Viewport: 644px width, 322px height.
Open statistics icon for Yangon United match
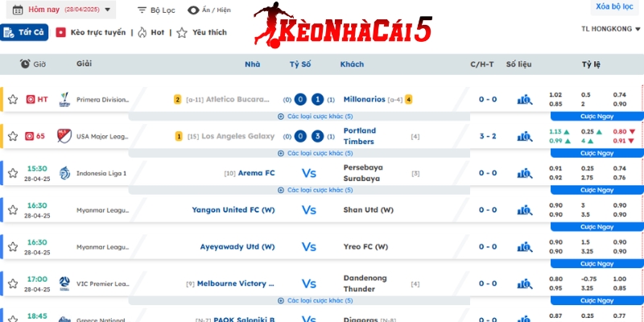click(x=525, y=210)
